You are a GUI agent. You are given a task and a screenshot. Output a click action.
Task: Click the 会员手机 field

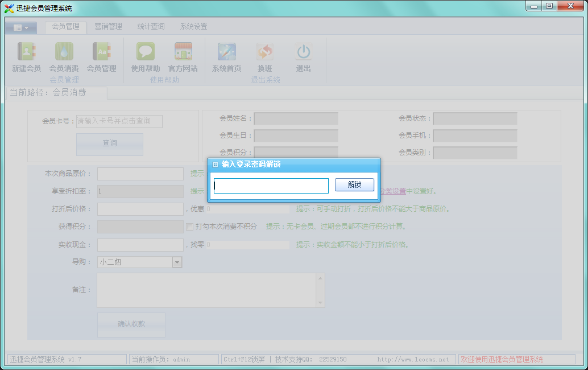[x=475, y=136]
